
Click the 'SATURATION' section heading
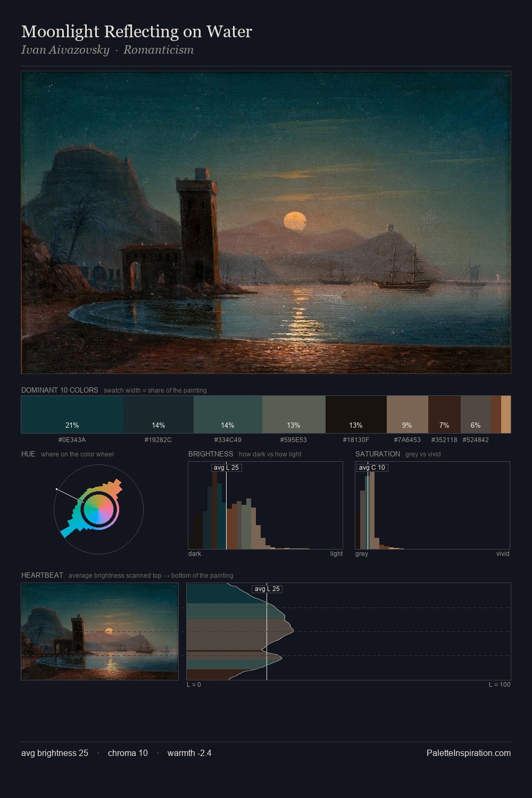[x=378, y=454]
